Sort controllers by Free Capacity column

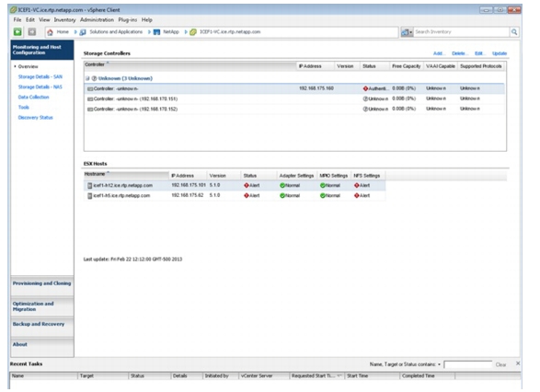[406, 66]
